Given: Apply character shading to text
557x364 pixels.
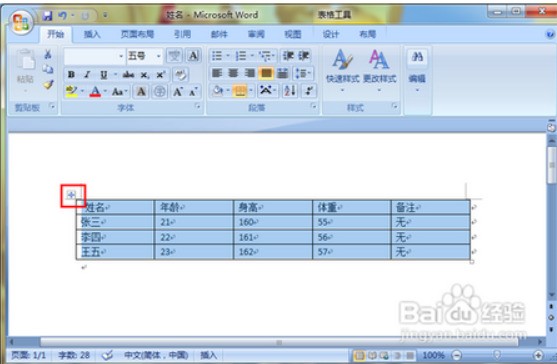Looking at the screenshot, I should 141,92.
